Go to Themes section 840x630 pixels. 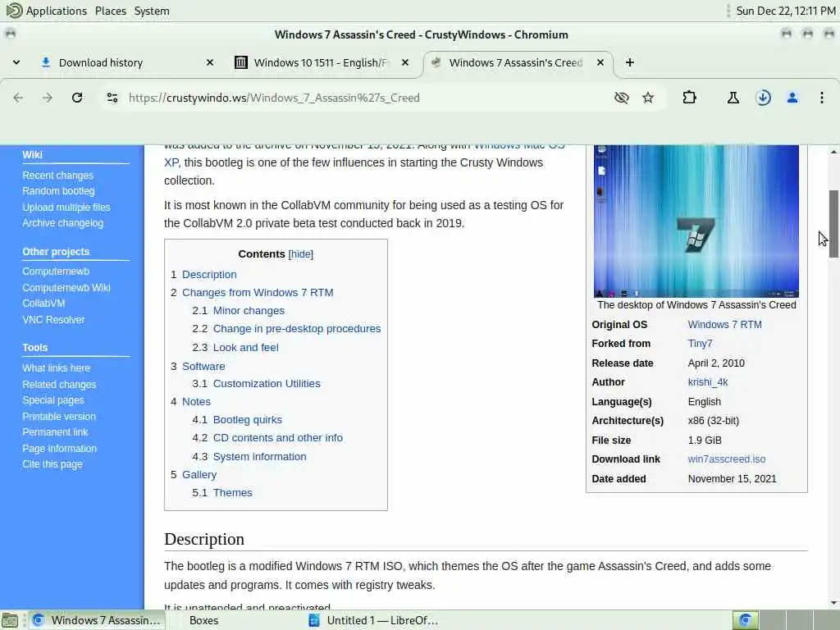(x=232, y=492)
